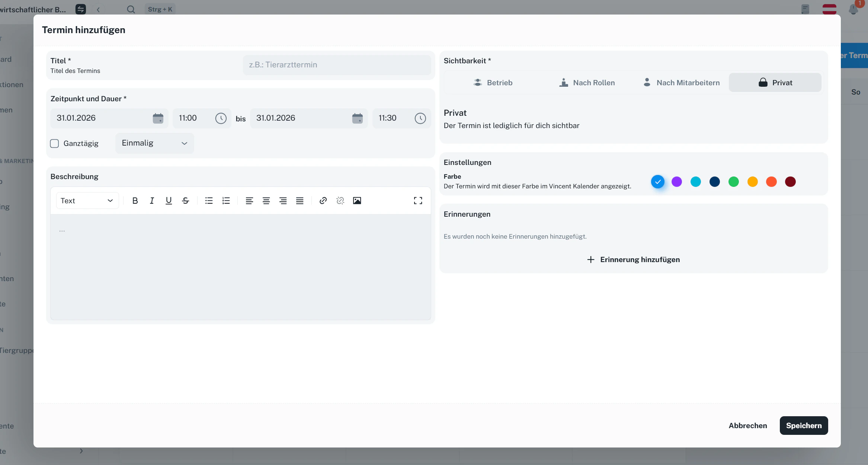The image size is (868, 465).
Task: Click the Titel input field
Action: tap(337, 65)
